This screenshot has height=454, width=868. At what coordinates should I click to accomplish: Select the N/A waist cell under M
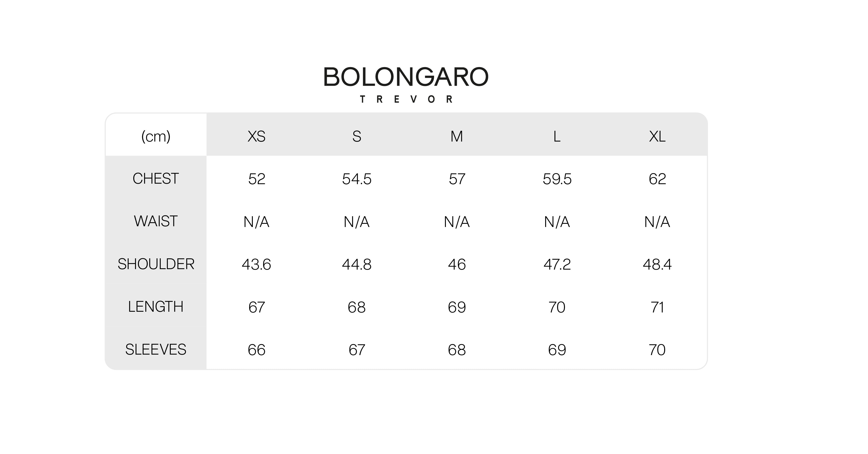tap(457, 222)
